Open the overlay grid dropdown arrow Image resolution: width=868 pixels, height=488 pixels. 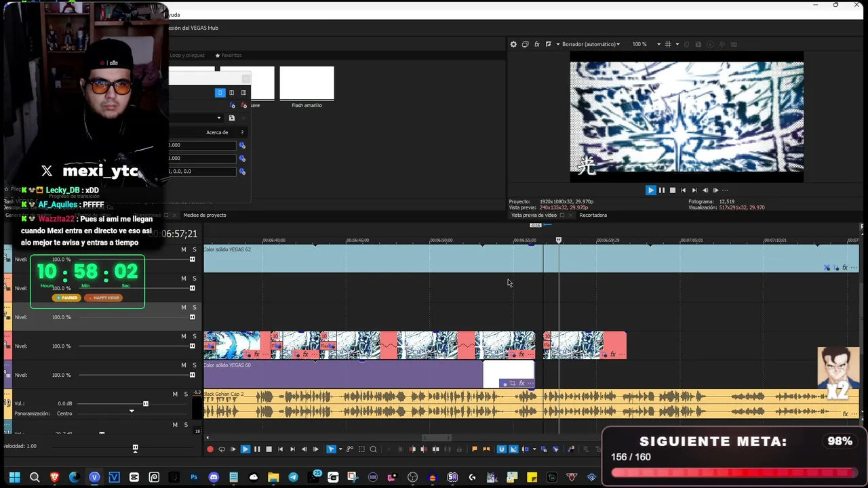tap(677, 45)
